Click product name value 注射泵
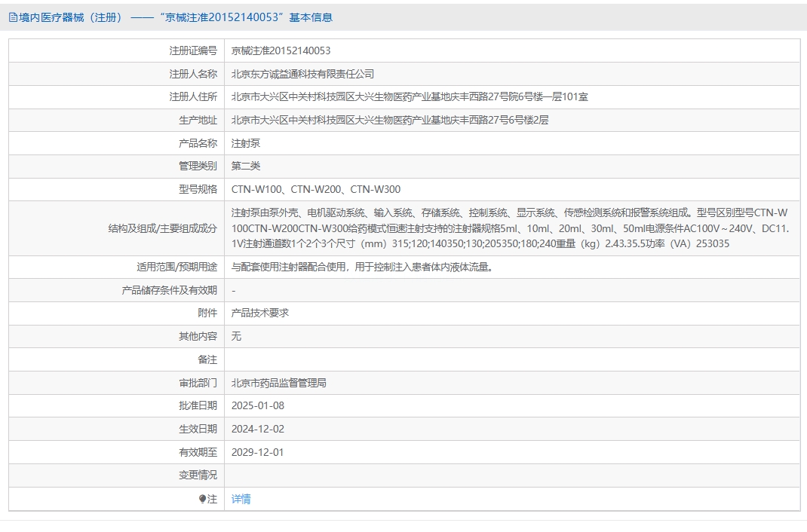This screenshot has width=807, height=532. (246, 143)
